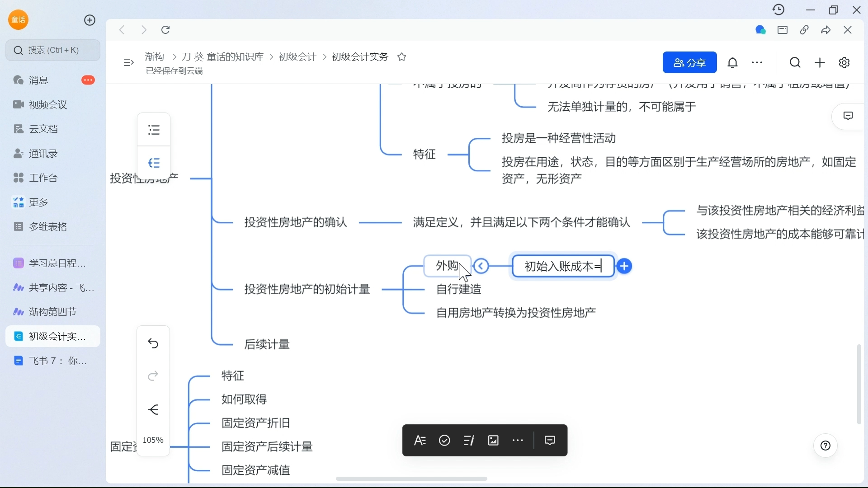868x488 pixels.
Task: Select the 投资性房地产的确认 node
Action: point(296,222)
